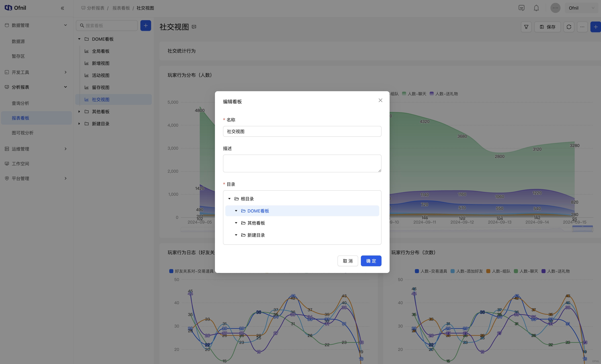Click the blue plus beside search box
The height and width of the screenshot is (364, 601).
146,26
